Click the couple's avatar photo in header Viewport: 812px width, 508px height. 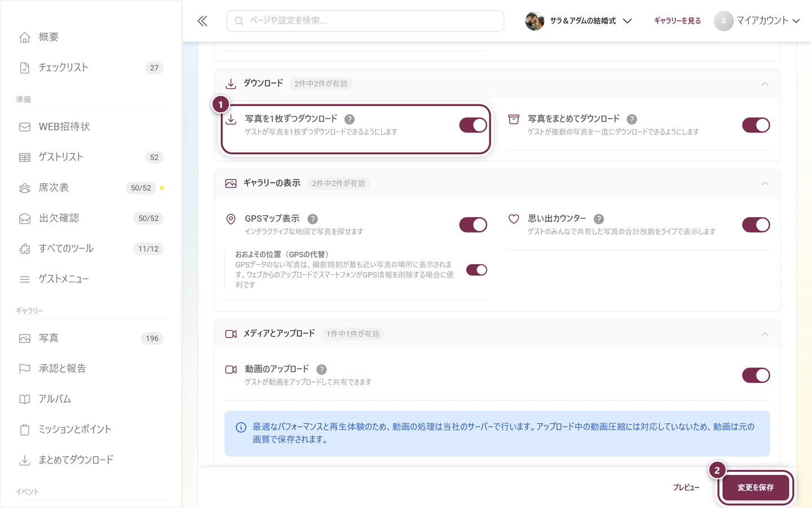pos(535,21)
